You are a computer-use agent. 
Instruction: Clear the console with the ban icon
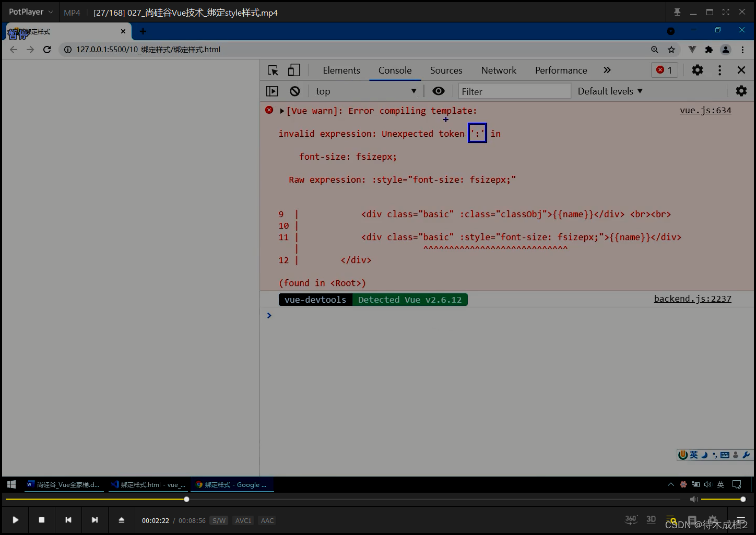295,91
